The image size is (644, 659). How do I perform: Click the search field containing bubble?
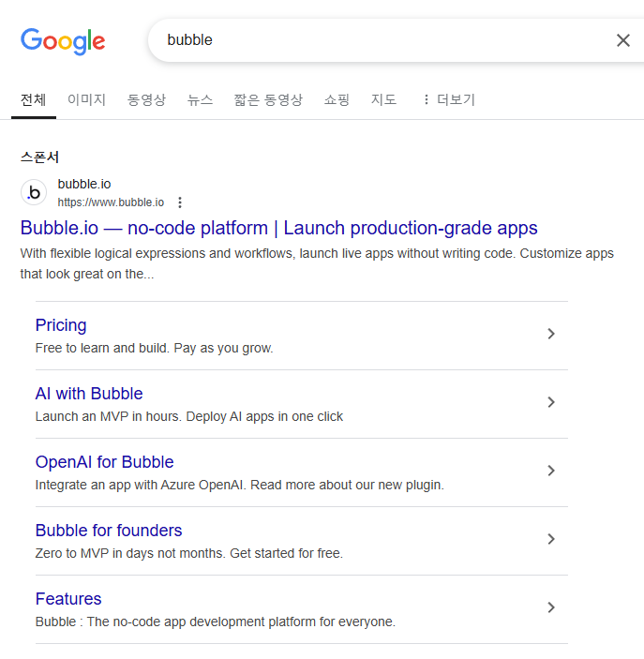pyautogui.click(x=396, y=40)
